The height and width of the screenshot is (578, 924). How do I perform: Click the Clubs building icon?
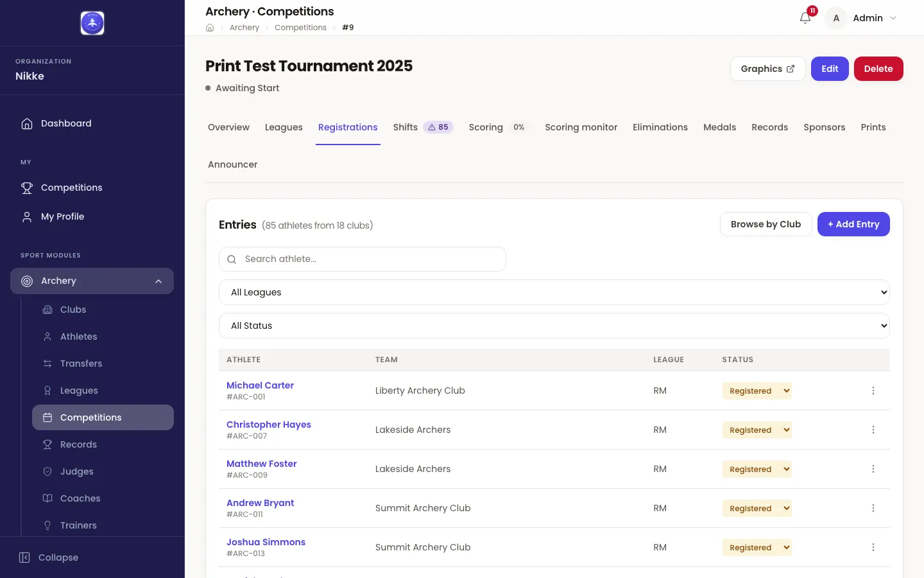coord(47,310)
